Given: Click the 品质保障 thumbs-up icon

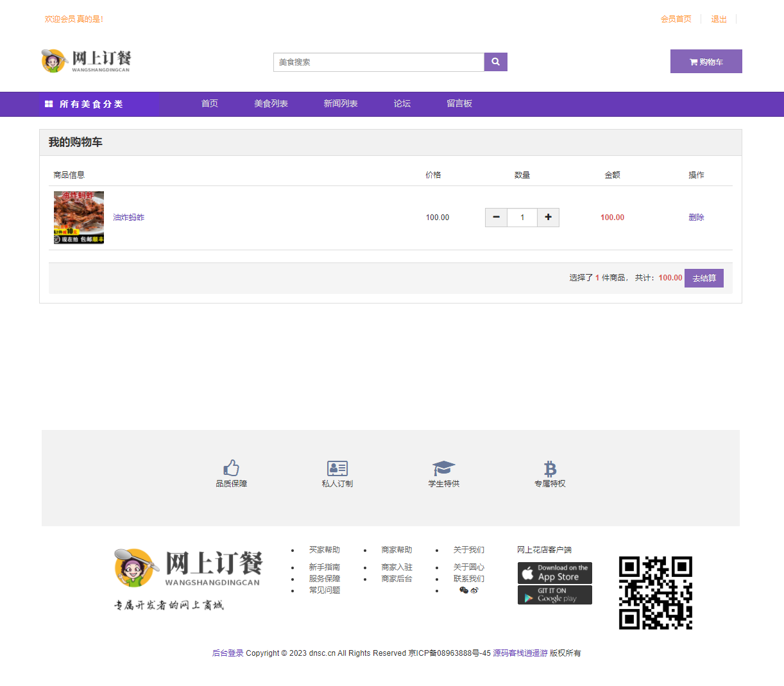Looking at the screenshot, I should (231, 467).
